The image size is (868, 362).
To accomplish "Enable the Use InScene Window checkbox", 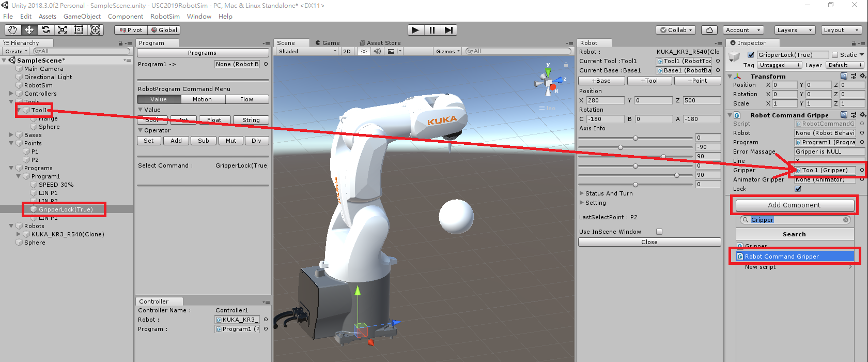I will click(659, 232).
